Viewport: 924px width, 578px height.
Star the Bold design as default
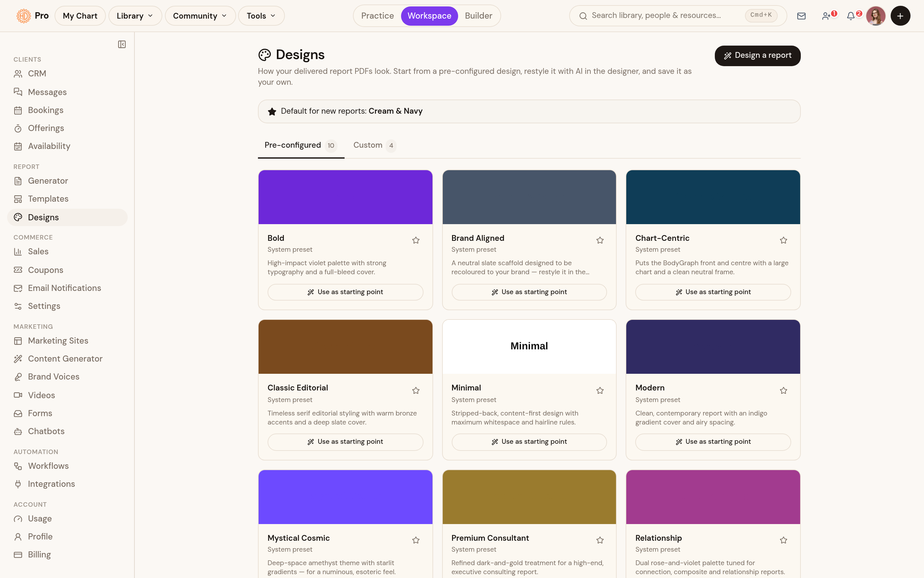(416, 240)
